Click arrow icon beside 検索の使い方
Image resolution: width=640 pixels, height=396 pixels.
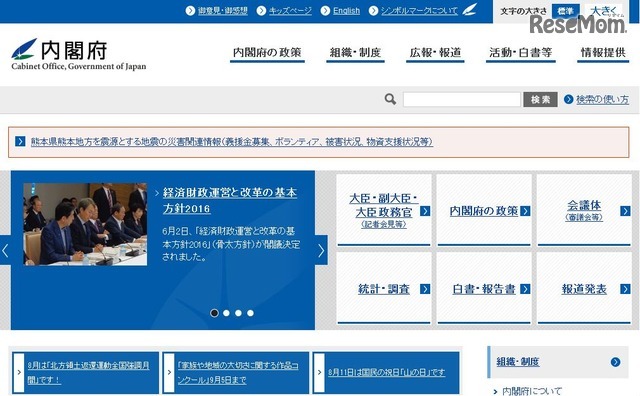(569, 99)
